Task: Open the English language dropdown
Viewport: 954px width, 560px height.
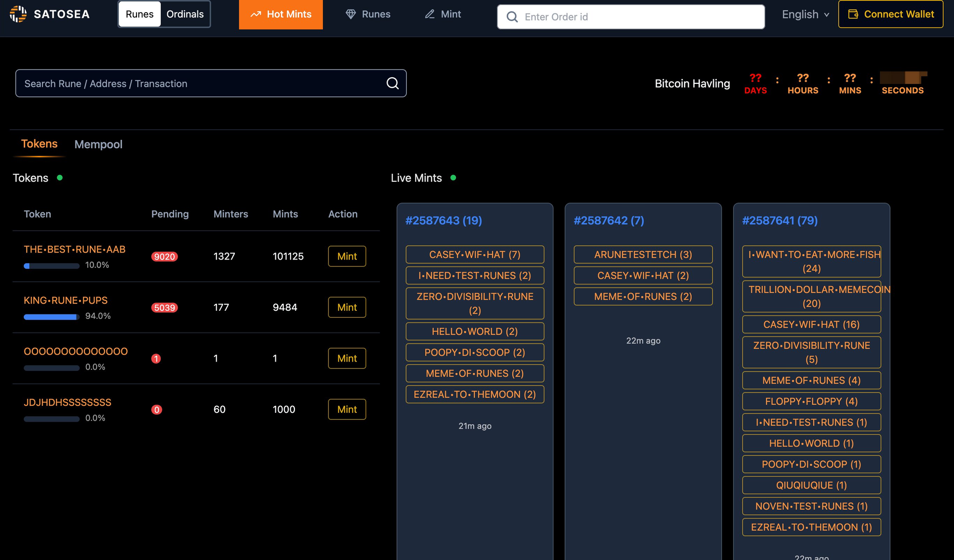Action: pyautogui.click(x=805, y=14)
